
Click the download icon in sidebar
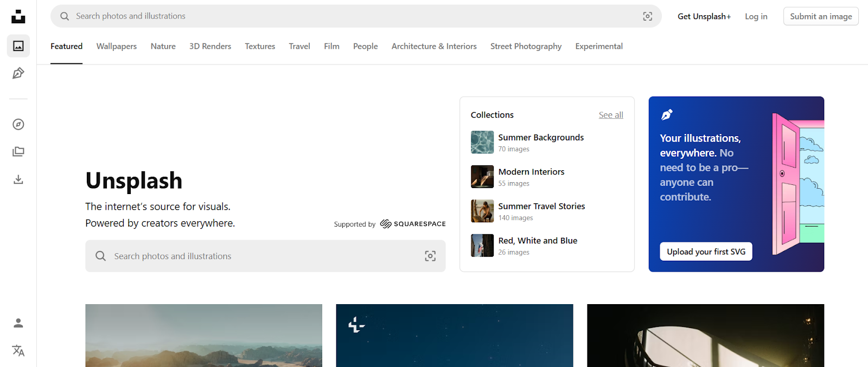pos(18,179)
